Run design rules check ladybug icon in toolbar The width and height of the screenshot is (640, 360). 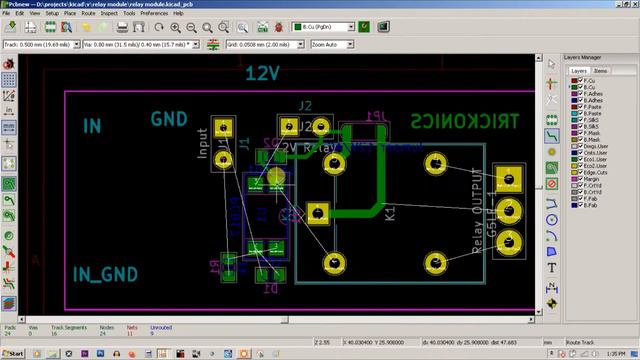(279, 27)
